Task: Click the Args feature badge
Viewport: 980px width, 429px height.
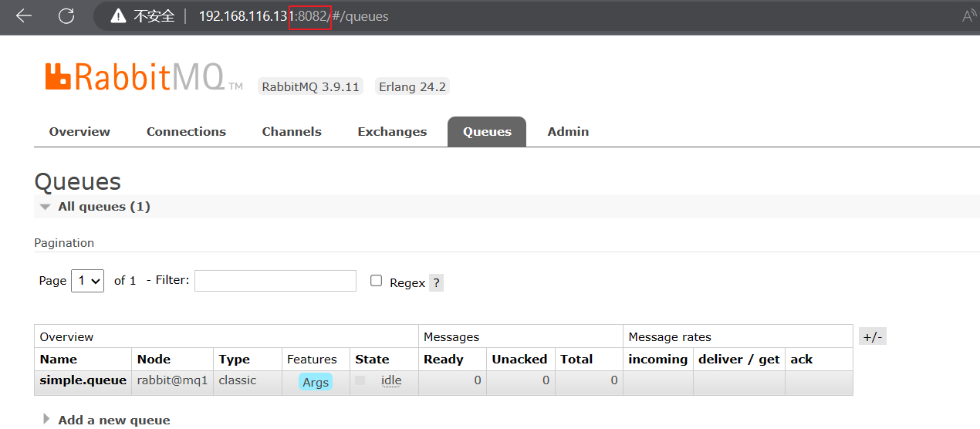Action: [x=316, y=382]
